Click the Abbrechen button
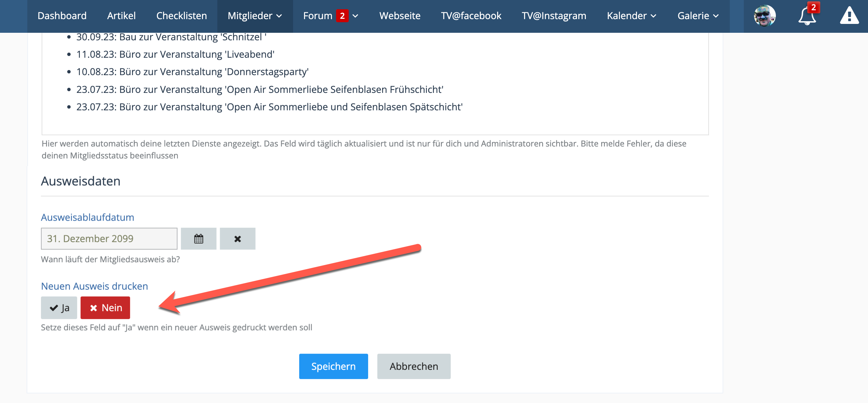The image size is (868, 403). pos(414,366)
